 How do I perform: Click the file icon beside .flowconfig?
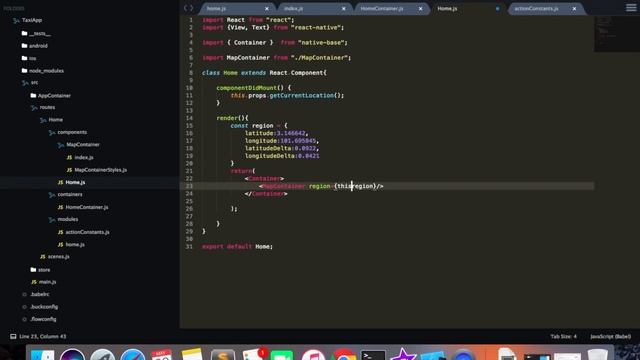(x=24, y=319)
